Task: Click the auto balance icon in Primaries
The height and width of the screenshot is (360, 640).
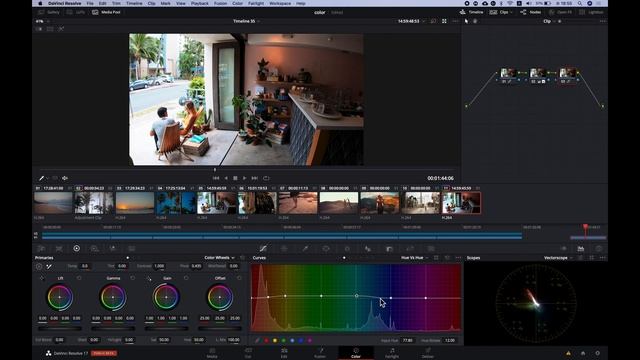Action: (x=39, y=266)
